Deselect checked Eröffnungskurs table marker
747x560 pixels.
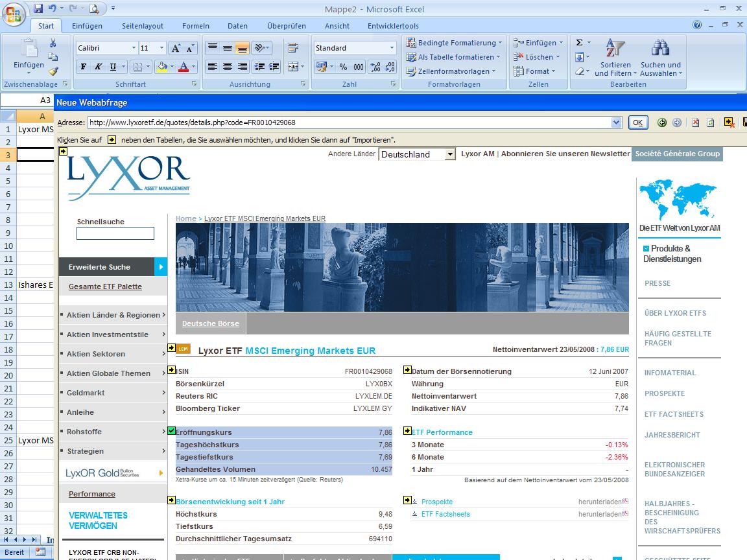171,431
